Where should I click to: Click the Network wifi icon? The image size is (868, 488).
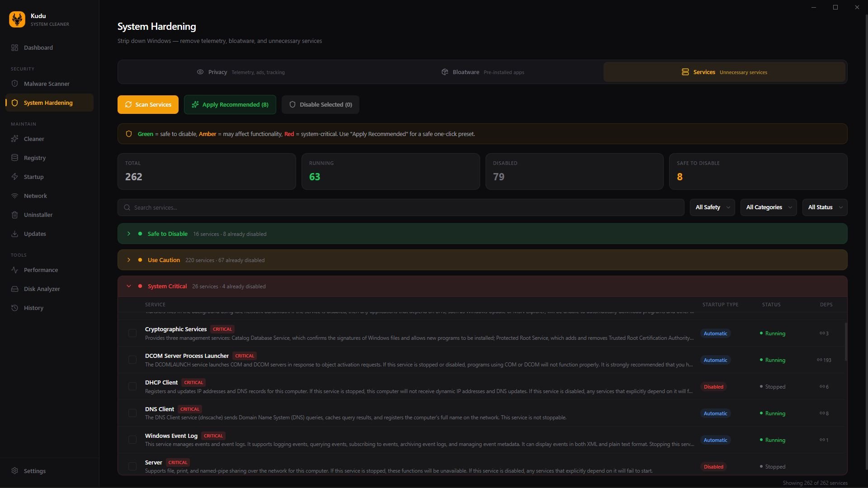[x=14, y=196]
